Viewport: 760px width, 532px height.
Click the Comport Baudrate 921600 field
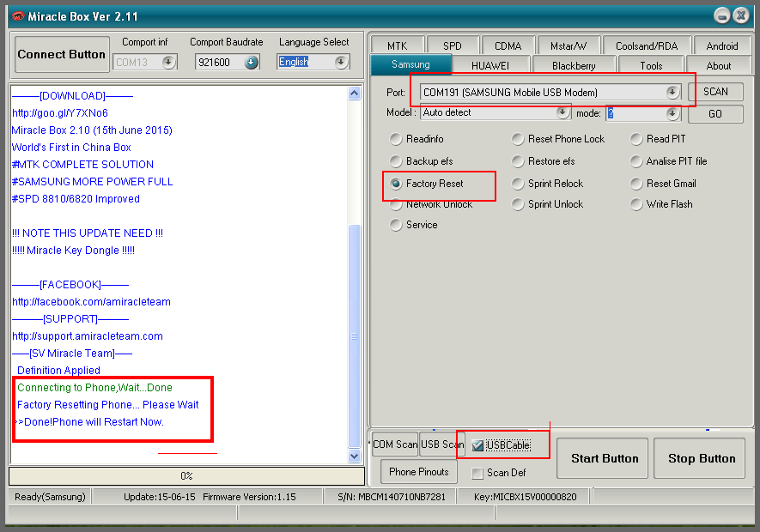228,62
